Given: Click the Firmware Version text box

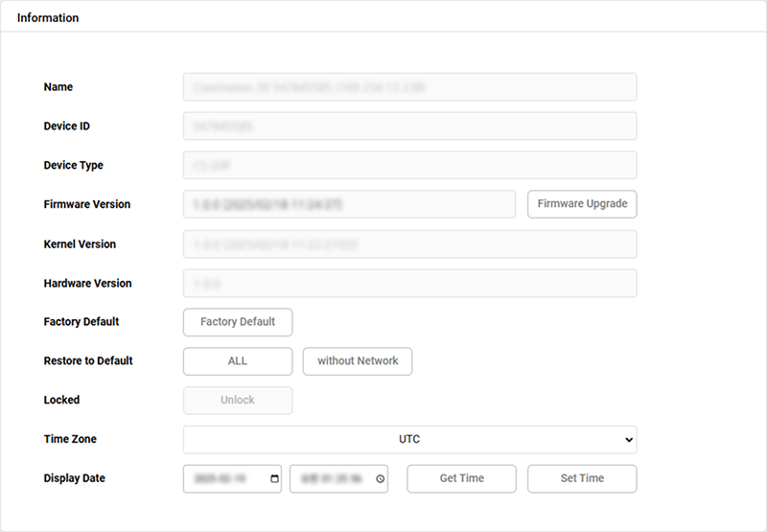Looking at the screenshot, I should pos(350,204).
